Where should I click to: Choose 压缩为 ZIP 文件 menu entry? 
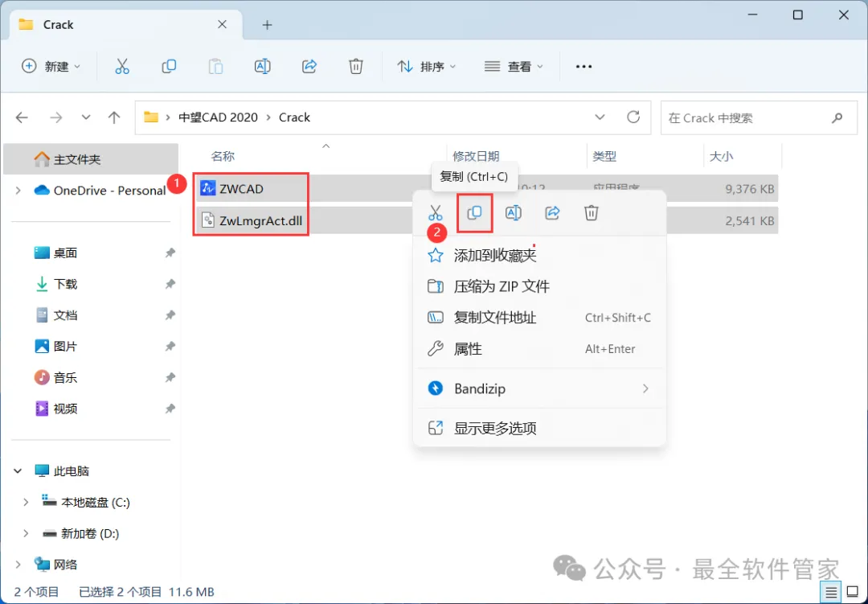coord(540,286)
